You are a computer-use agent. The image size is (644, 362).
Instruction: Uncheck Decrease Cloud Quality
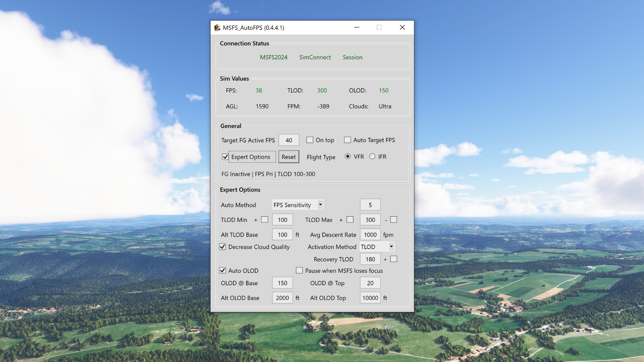pos(222,247)
